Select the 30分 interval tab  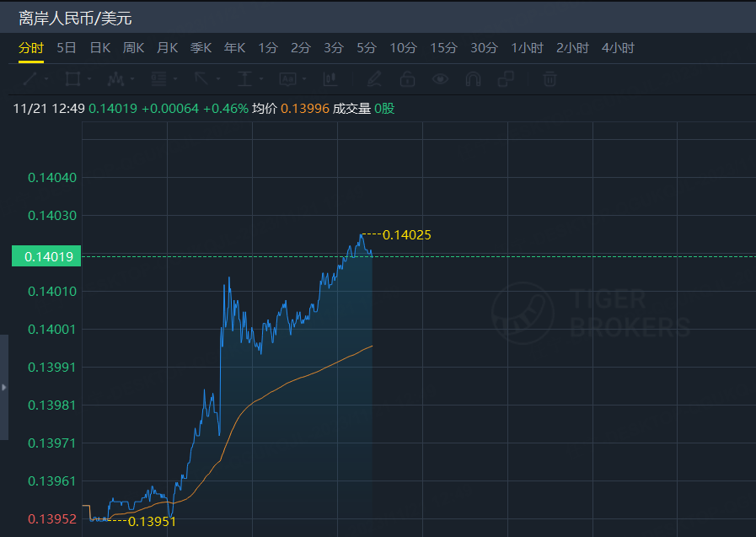pyautogui.click(x=484, y=48)
